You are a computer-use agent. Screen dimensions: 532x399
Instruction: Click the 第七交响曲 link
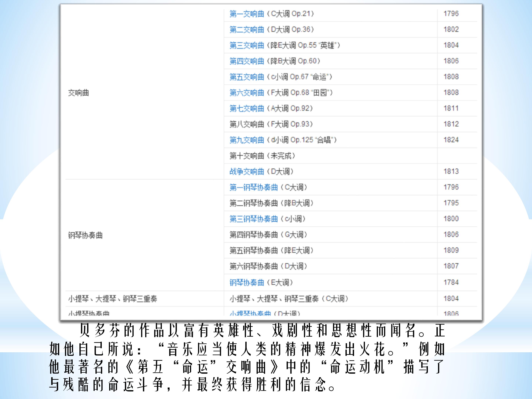[247, 109]
